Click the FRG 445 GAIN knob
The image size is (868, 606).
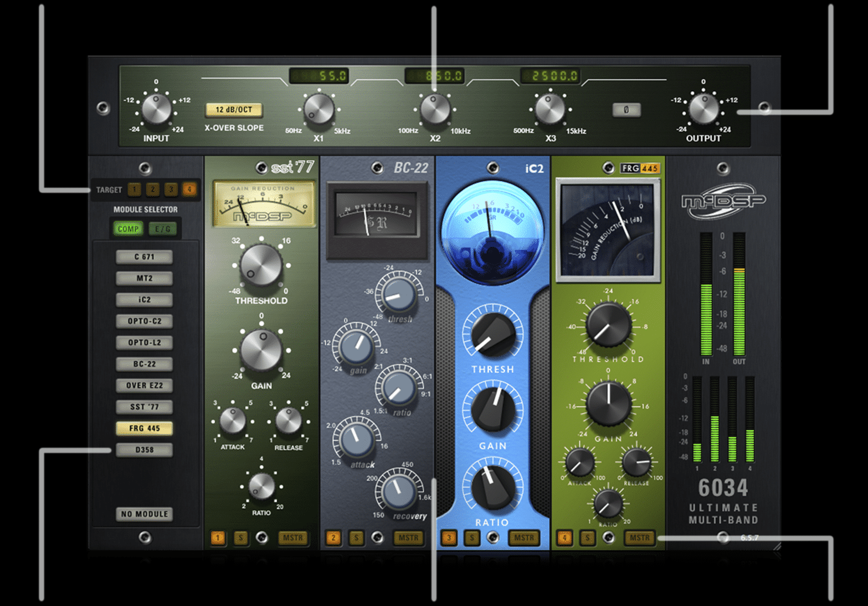[608, 403]
